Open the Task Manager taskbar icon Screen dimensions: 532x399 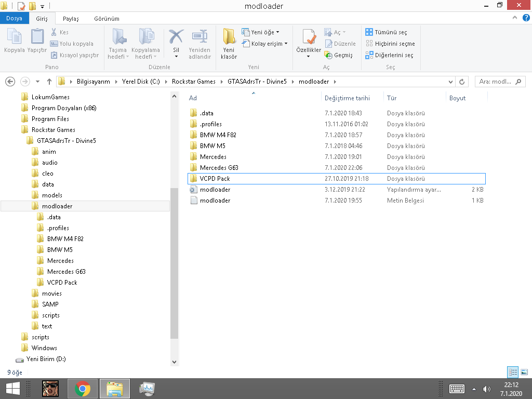pos(147,389)
